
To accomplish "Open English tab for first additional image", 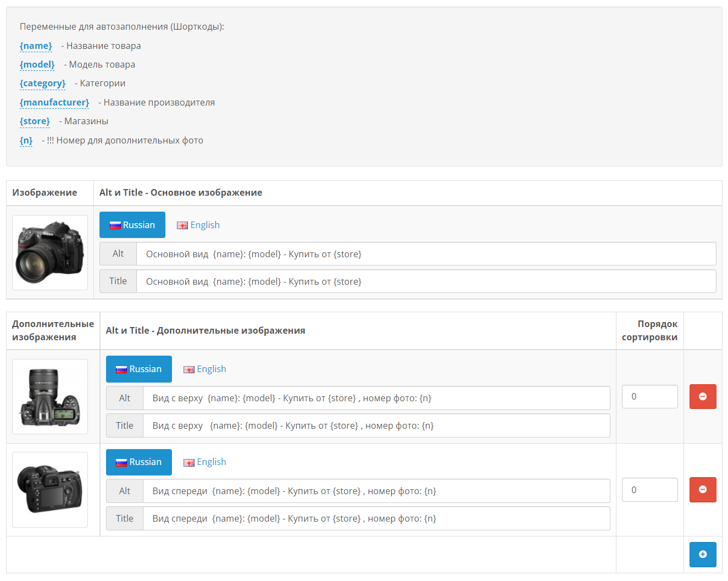I will [x=205, y=369].
